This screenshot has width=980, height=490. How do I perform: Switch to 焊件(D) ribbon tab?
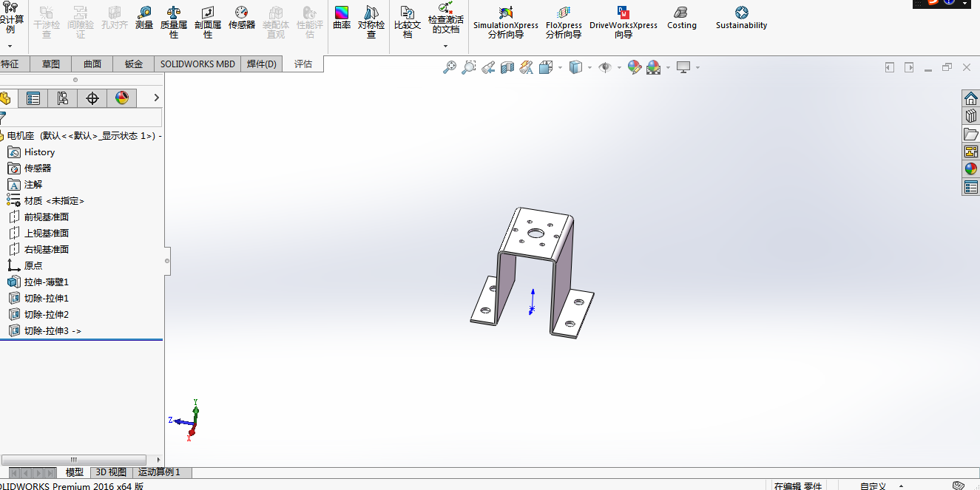261,64
